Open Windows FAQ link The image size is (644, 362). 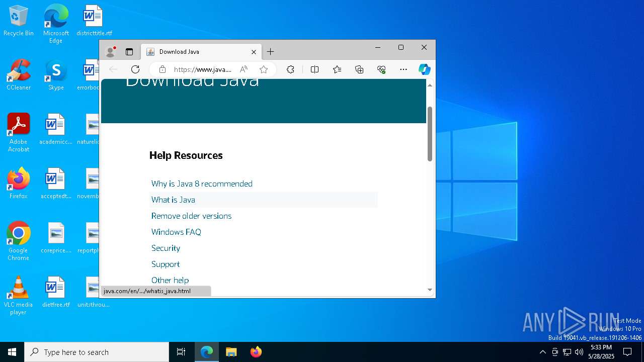(176, 232)
